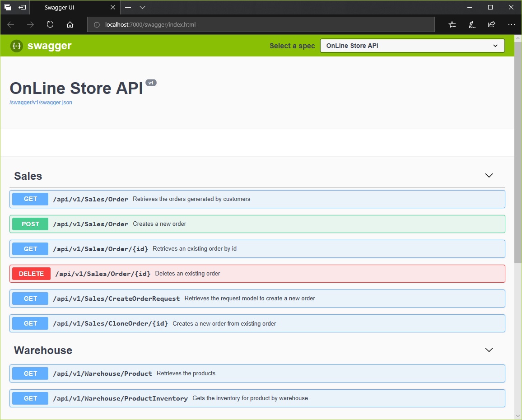This screenshot has height=420, width=522.
Task: Click the OnLine Store API title
Action: 76,88
